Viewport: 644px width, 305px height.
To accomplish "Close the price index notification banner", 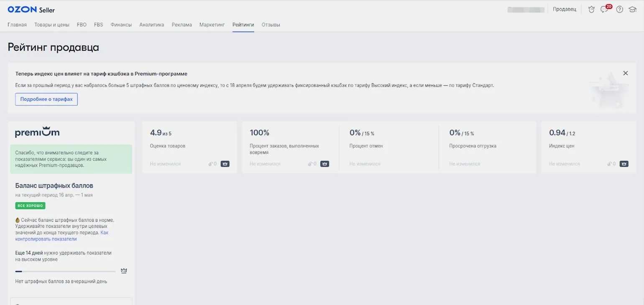I will [626, 73].
